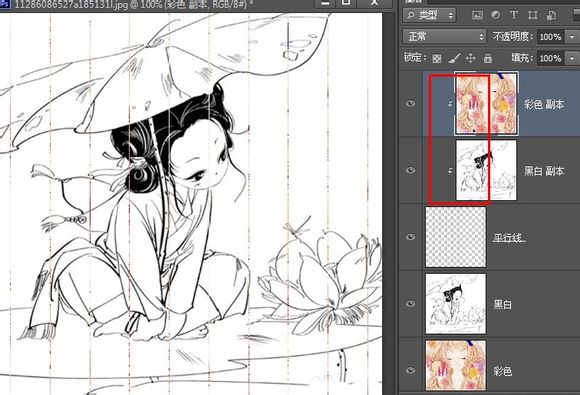Click the 不透明度 100% value field

551,37
